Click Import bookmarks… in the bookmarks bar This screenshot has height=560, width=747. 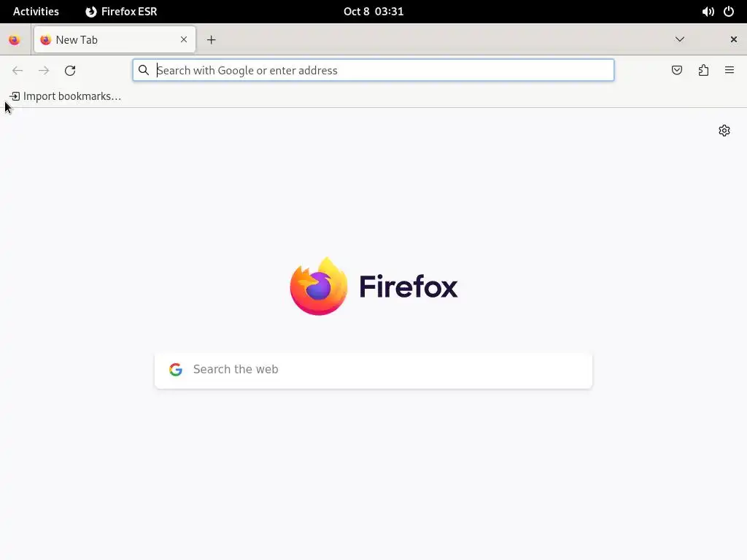[65, 96]
